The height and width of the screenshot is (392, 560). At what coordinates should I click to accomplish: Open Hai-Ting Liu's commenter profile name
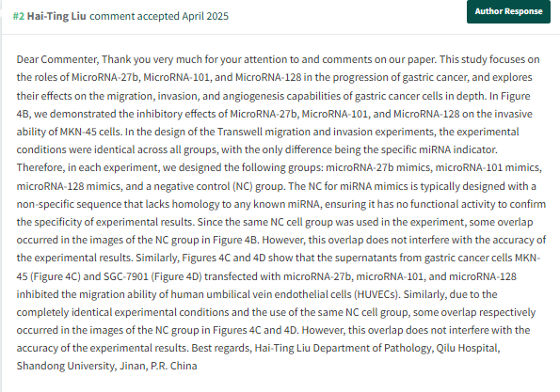56,16
